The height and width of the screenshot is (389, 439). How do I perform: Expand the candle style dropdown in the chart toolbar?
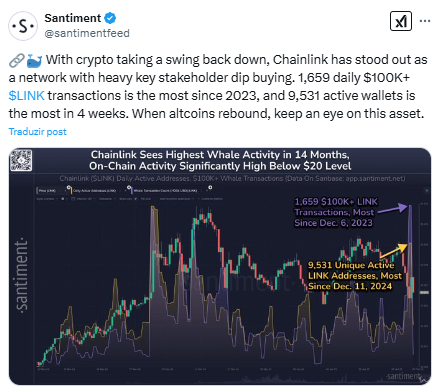coord(47,199)
